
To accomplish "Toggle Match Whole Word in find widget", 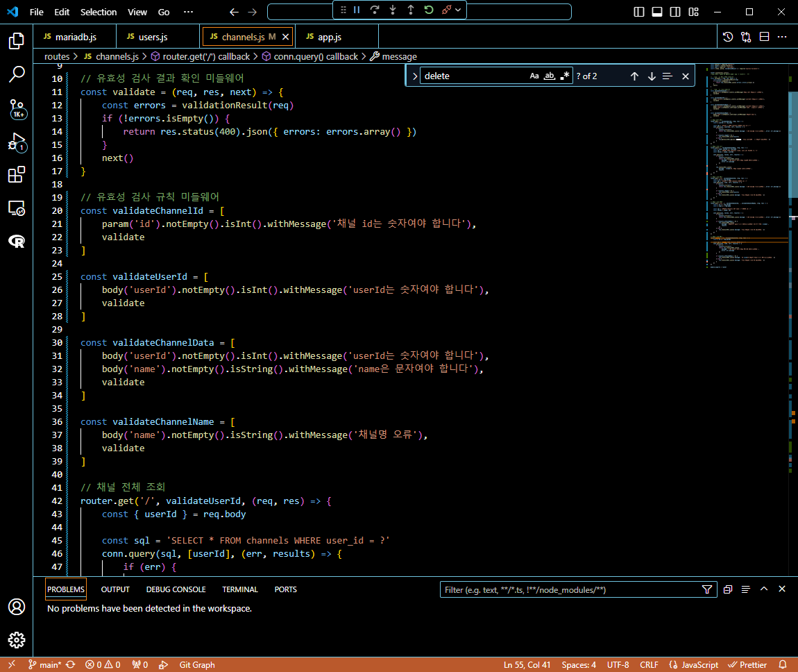I will point(549,76).
